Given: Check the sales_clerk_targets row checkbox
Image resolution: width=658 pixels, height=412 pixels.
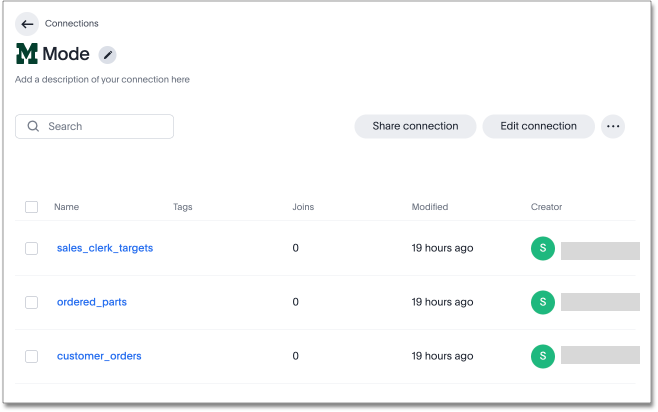Looking at the screenshot, I should coord(32,248).
